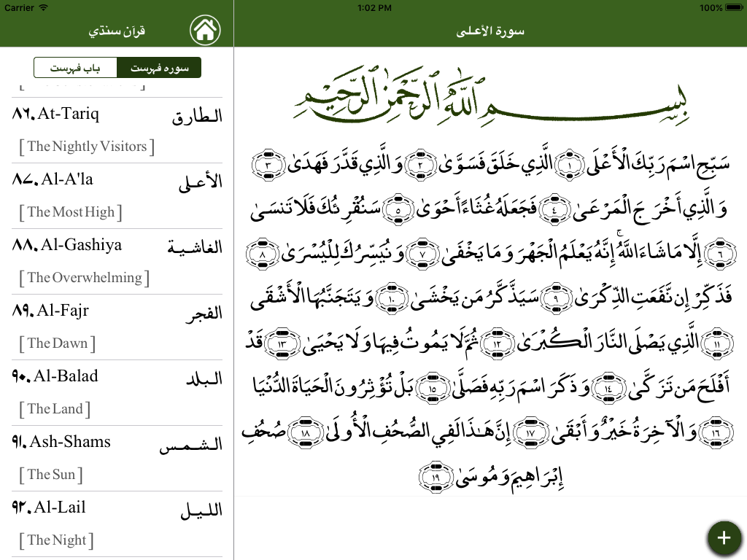Switch to the باب فهرست tab

click(x=75, y=68)
